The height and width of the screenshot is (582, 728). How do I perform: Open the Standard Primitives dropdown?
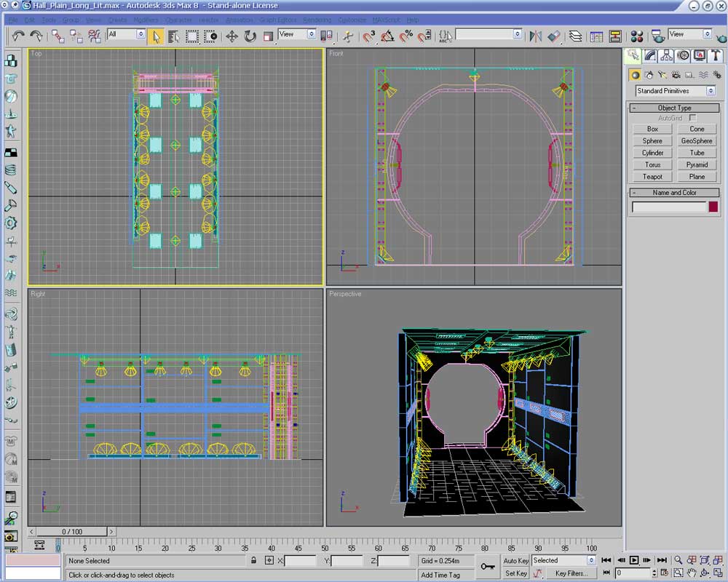[675, 91]
